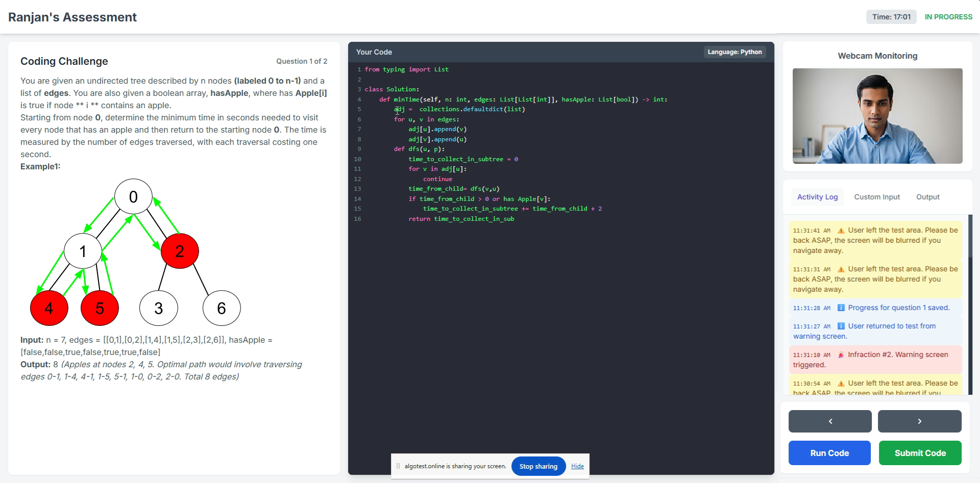Click the Webcam Monitoring video feed
This screenshot has height=483, width=980.
pyautogui.click(x=877, y=116)
